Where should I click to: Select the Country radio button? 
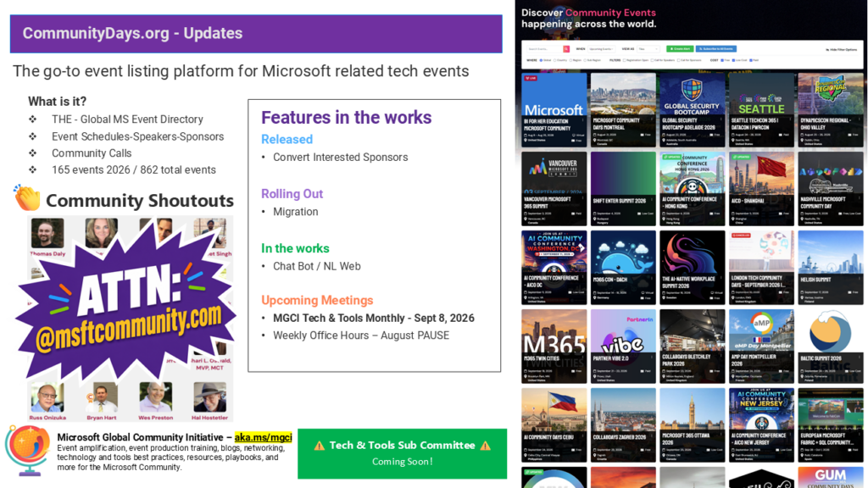[554, 60]
